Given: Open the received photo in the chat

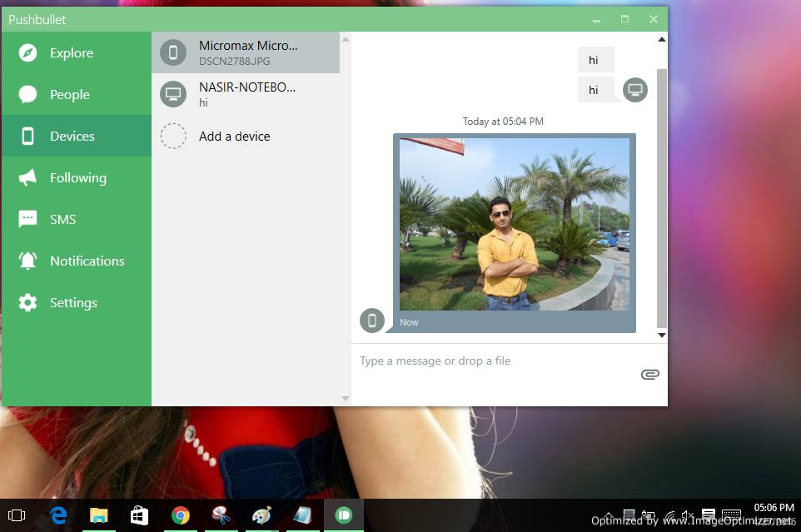Looking at the screenshot, I should [x=515, y=224].
